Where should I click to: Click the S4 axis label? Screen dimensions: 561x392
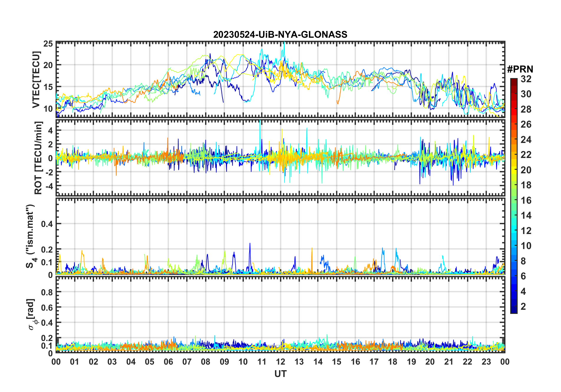(x=30, y=236)
